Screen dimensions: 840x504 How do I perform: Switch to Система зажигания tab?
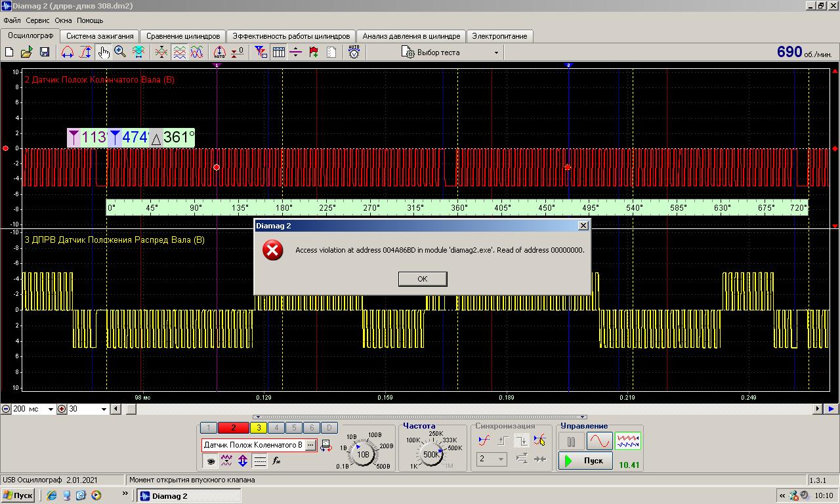coord(100,36)
